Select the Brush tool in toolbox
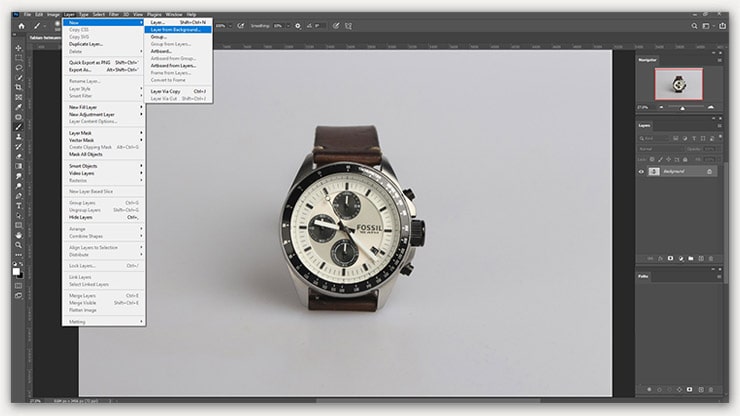Viewport: 740px width, 416px height. pyautogui.click(x=19, y=127)
